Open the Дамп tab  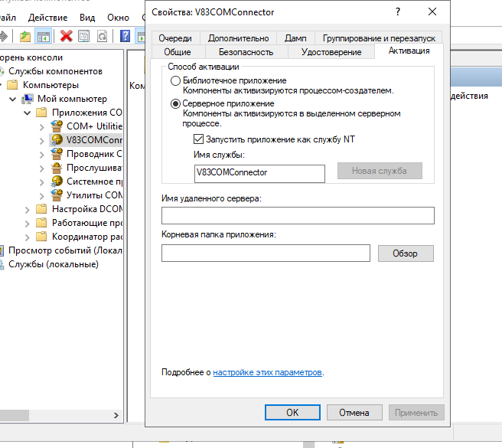(x=295, y=38)
